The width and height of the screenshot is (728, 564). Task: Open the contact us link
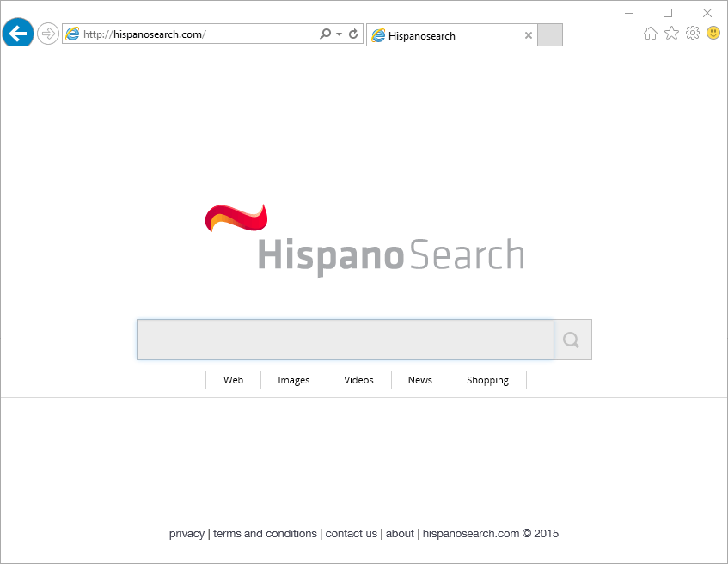tap(352, 534)
